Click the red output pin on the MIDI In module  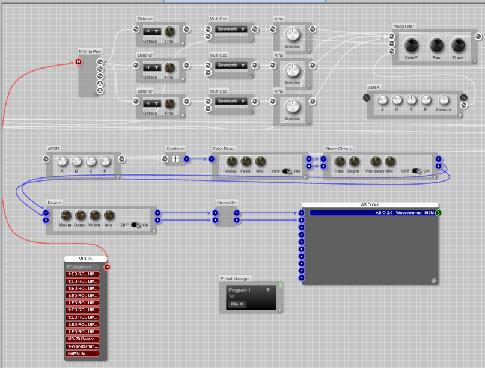point(107,267)
